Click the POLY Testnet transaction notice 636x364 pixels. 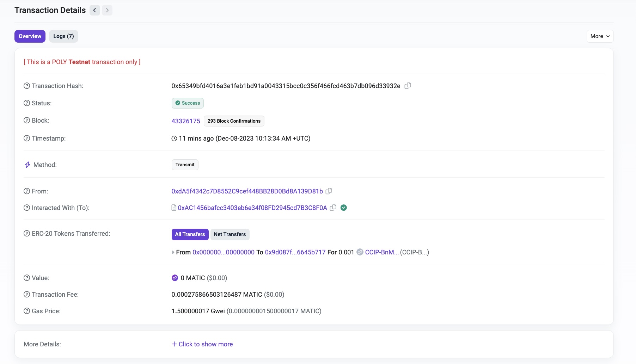tap(82, 62)
